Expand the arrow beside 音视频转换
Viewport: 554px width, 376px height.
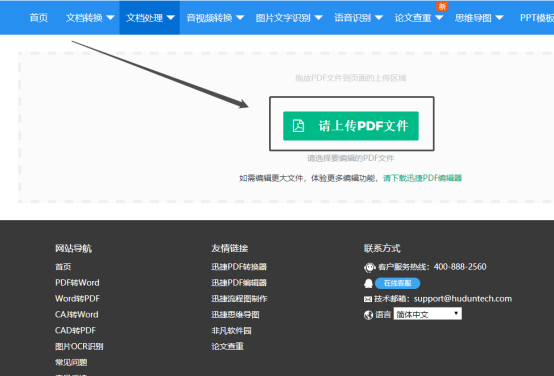pos(240,17)
